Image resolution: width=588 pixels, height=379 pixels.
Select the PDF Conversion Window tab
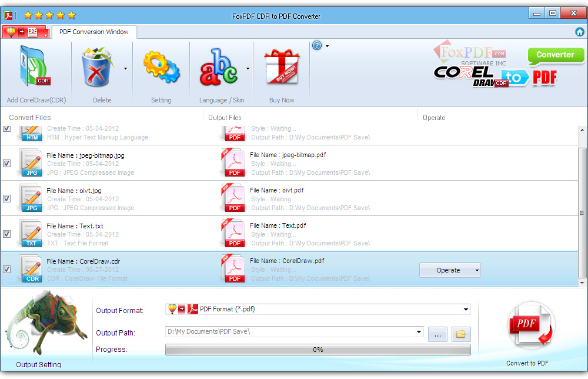pos(93,32)
